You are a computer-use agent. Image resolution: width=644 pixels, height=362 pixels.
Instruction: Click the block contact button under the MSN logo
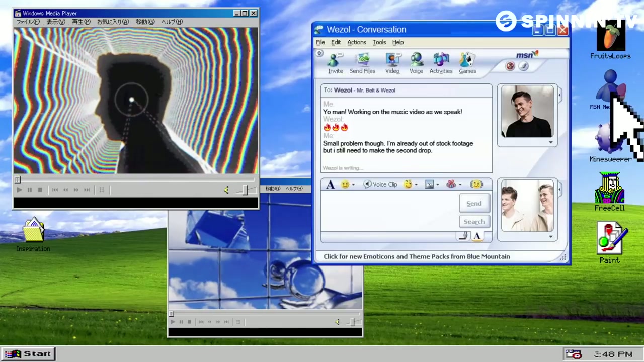click(x=510, y=66)
